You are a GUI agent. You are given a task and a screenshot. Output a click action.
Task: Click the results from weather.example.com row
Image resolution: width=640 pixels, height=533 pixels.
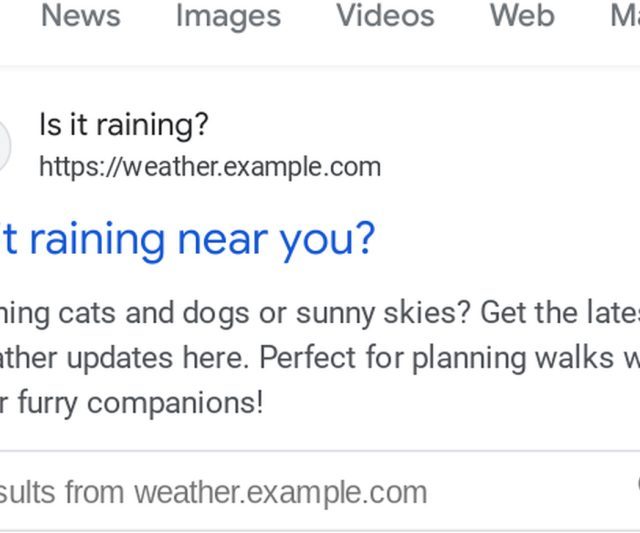[320, 492]
